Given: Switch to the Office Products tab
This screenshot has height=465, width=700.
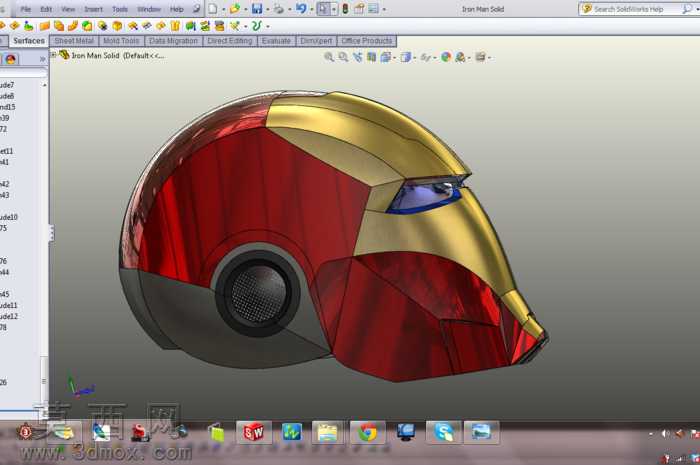Looking at the screenshot, I should point(367,41).
